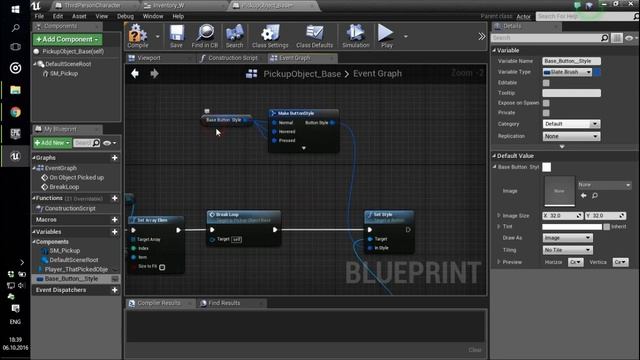Image resolution: width=640 pixels, height=360 pixels.
Task: Click Add Component button
Action: click(67, 39)
